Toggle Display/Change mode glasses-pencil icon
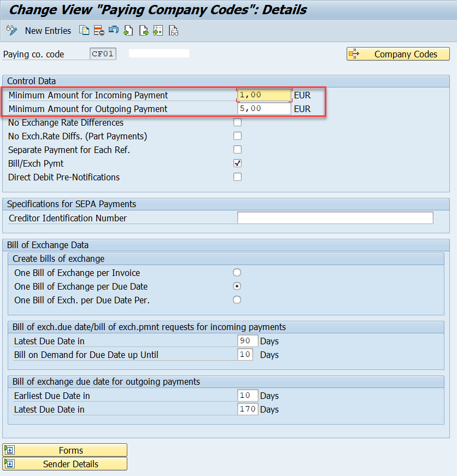The height and width of the screenshot is (476, 457). click(x=11, y=31)
